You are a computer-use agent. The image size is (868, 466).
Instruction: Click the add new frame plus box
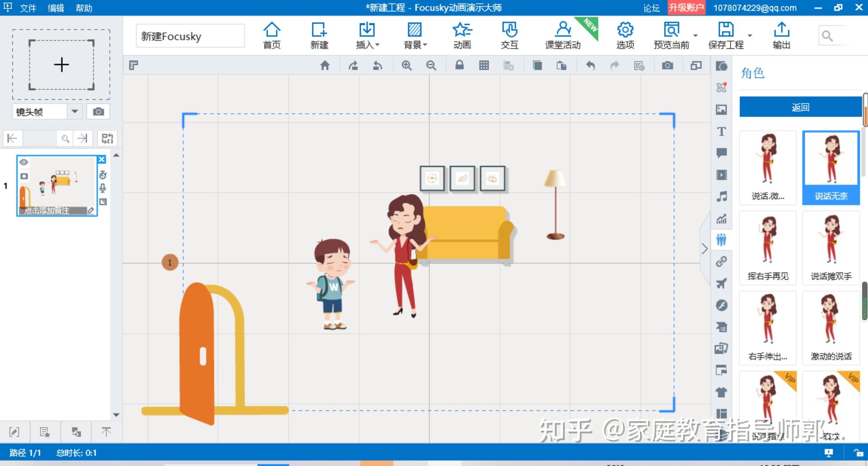61,65
